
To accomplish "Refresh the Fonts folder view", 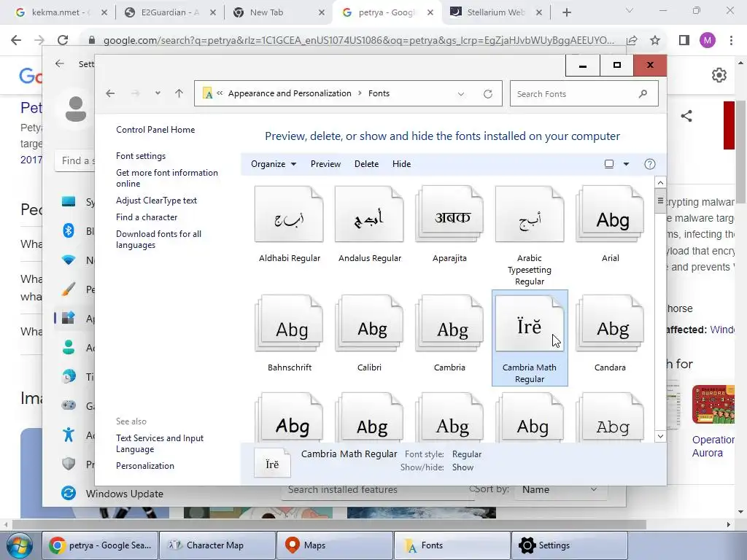I will coord(488,94).
